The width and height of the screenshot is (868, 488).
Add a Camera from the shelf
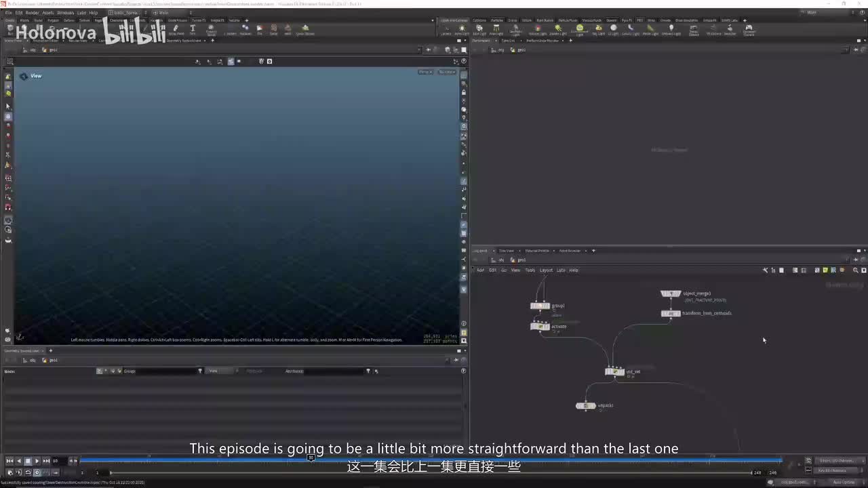446,30
